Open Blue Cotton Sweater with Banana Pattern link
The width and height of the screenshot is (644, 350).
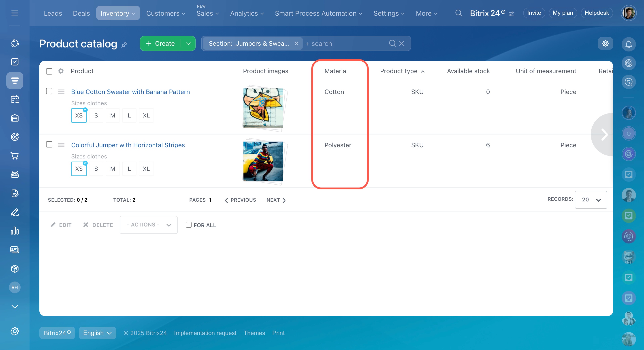coord(130,92)
